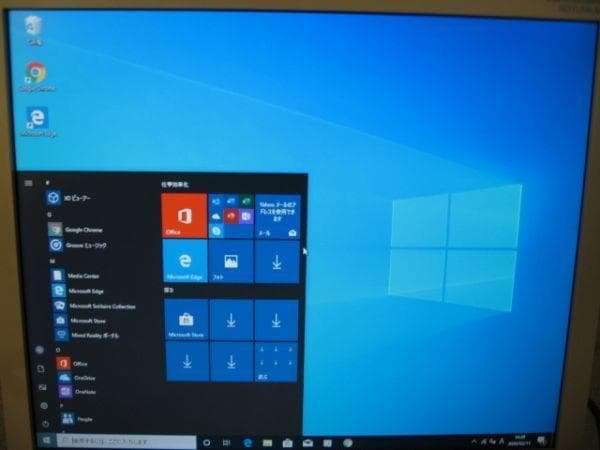Image resolution: width=600 pixels, height=450 pixels.
Task: Open Media Center from the app list
Action: click(x=75, y=276)
